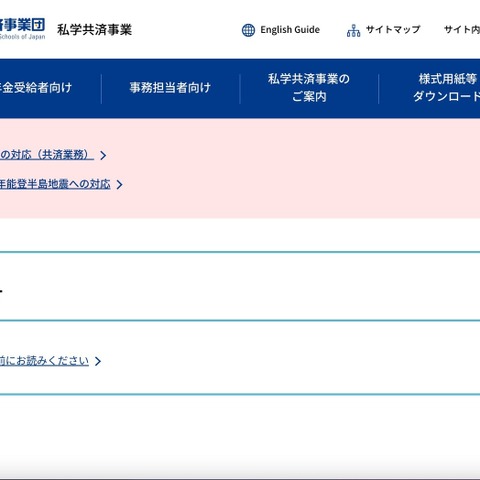The width and height of the screenshot is (480, 480).
Task: Open the 私学共済事業のご案内 menu
Action: [x=309, y=88]
